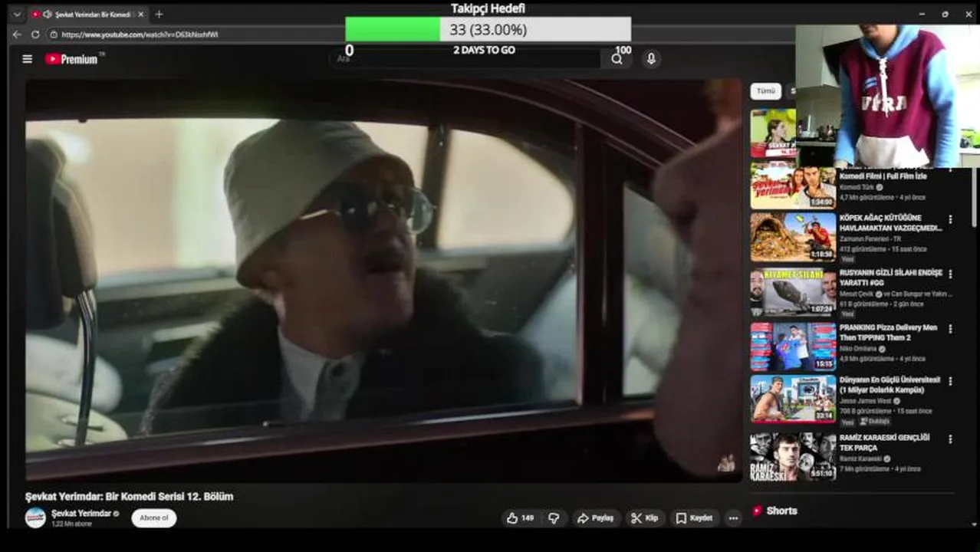
Task: Go to YouTube Premium home logo
Action: pos(74,59)
